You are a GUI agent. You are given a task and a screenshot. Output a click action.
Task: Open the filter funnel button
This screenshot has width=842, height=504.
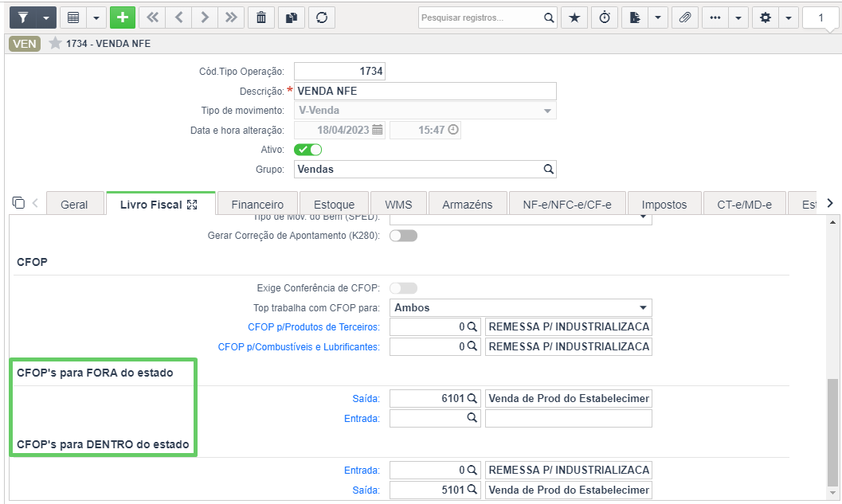pyautogui.click(x=23, y=18)
